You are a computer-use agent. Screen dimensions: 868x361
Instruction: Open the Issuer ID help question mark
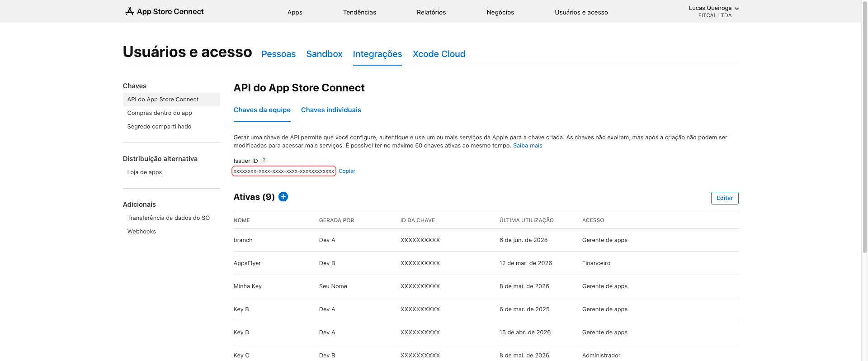264,160
